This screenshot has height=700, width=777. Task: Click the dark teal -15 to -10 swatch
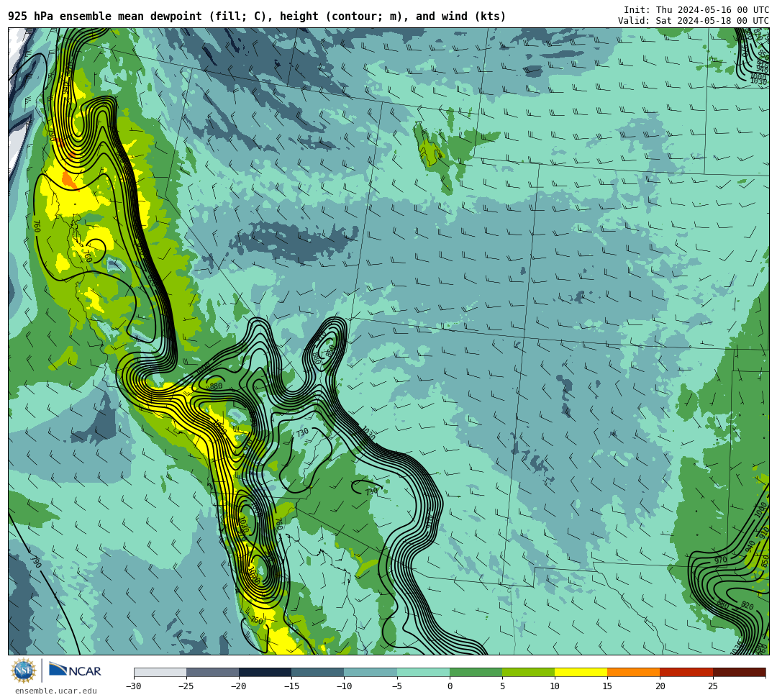click(318, 672)
